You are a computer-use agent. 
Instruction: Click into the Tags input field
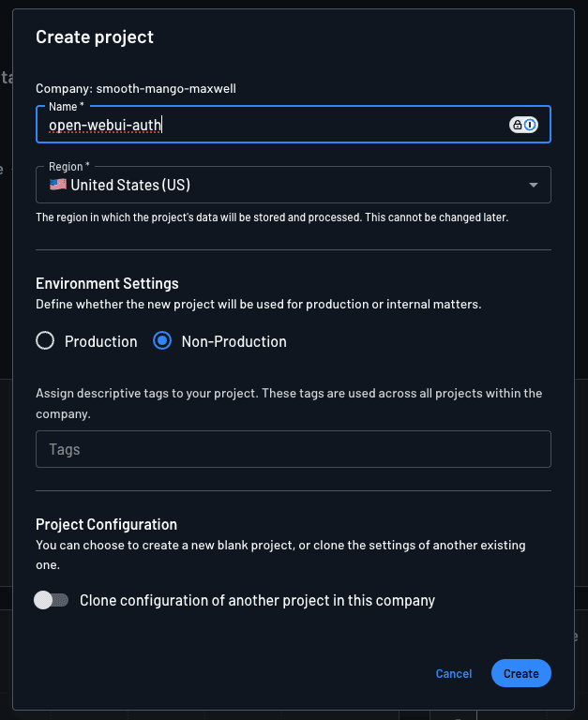pos(293,449)
